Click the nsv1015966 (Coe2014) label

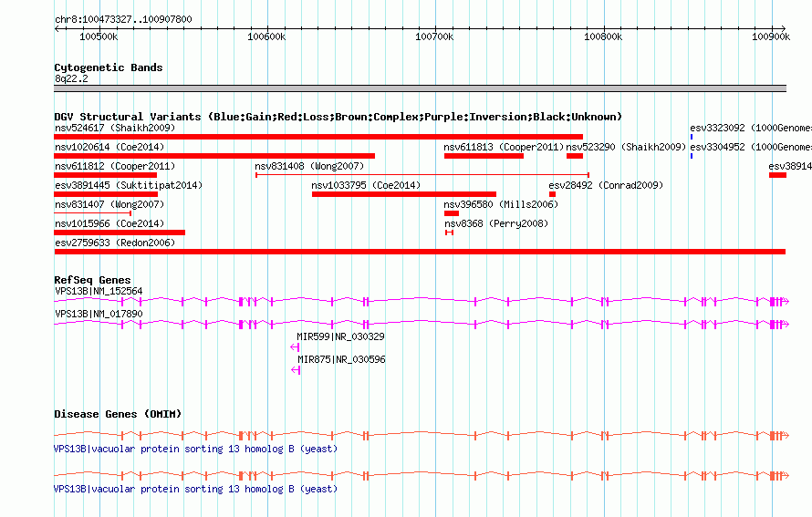point(109,223)
